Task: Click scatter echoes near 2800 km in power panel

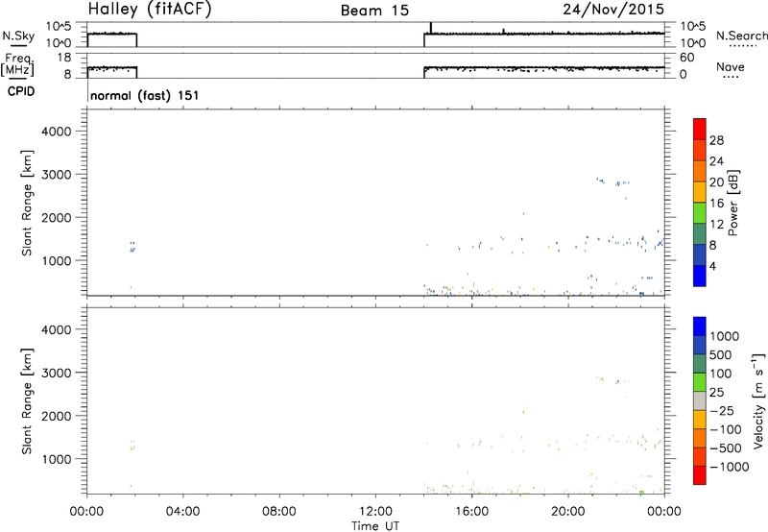Action: [x=612, y=181]
